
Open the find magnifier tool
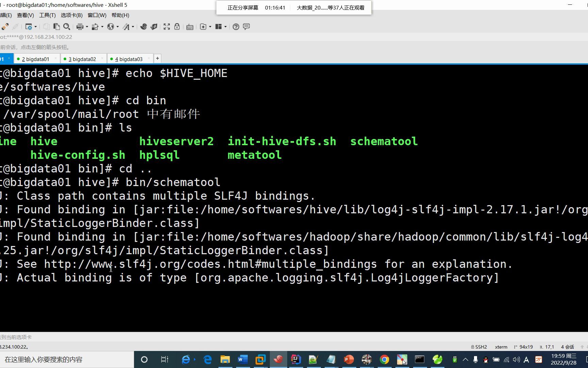(67, 27)
